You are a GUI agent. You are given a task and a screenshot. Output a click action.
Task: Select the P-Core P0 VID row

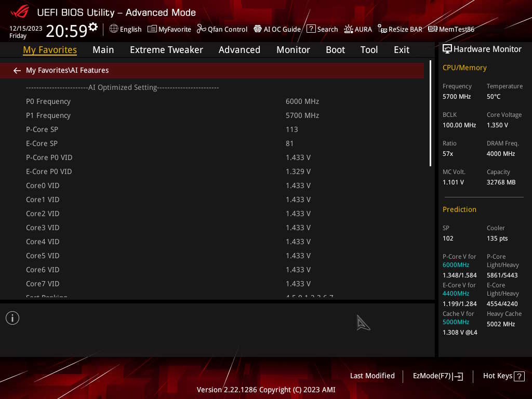point(212,157)
